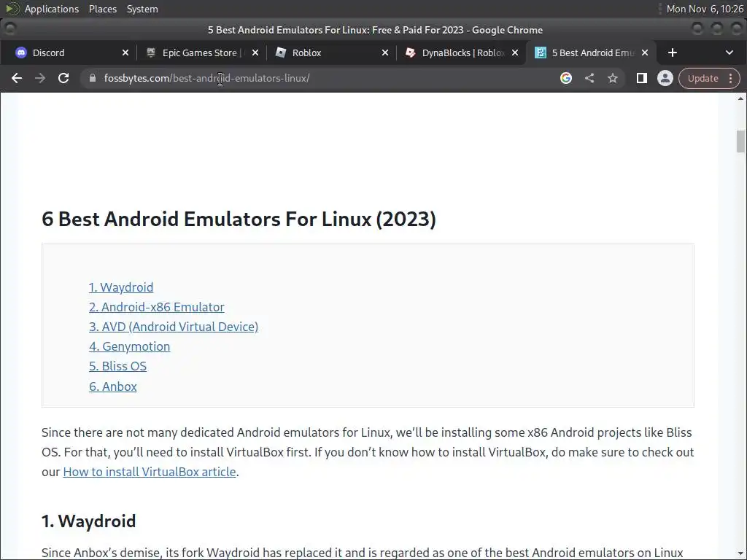Screen dimensions: 747x560
Task: Close the Discord tab
Action: click(x=125, y=52)
